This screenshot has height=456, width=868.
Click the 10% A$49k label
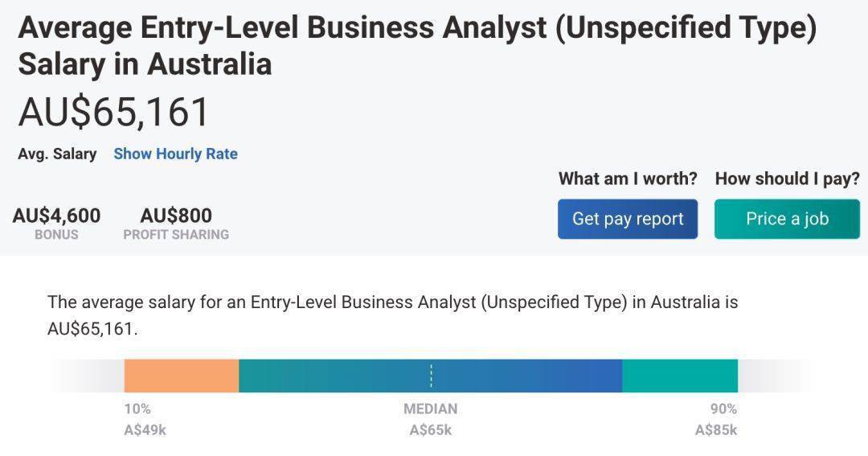click(x=145, y=420)
